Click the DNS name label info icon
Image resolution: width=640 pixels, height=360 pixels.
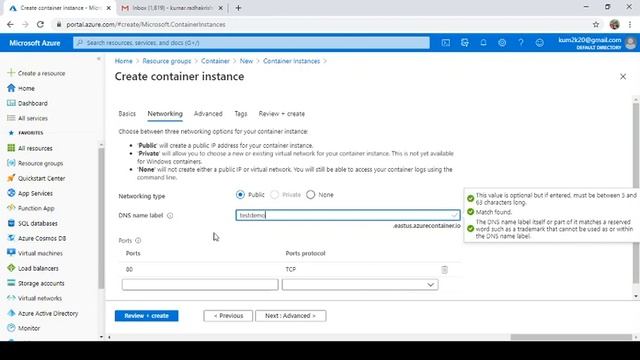click(170, 216)
